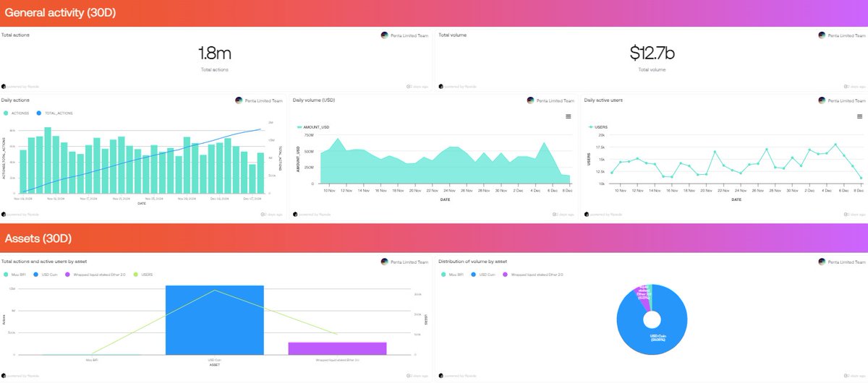
Task: Click Penta Limited Team avatar on Total volume card
Action: click(821, 35)
